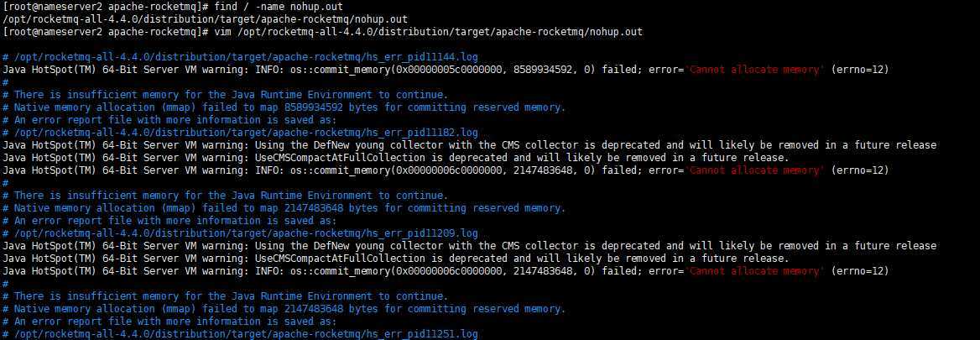Select the nohup.out path in find output

coord(205,19)
